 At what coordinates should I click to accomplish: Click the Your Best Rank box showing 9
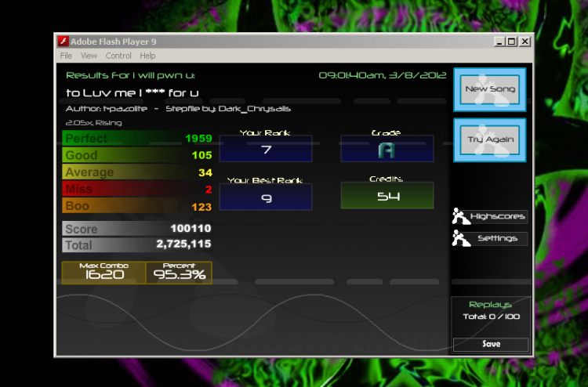[x=266, y=197]
